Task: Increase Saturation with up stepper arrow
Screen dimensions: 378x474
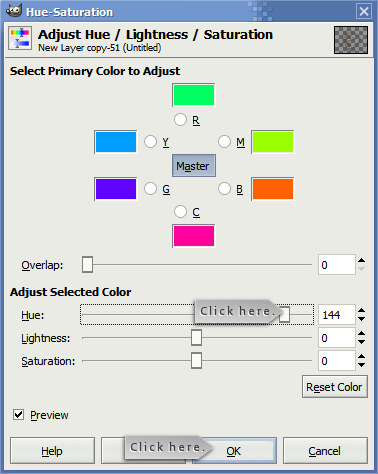Action: pyautogui.click(x=361, y=357)
